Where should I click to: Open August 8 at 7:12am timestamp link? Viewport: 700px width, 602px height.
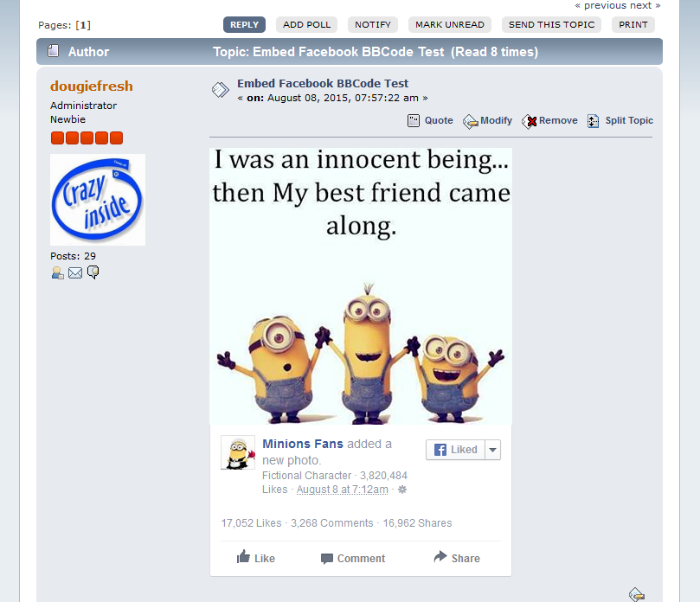click(x=343, y=490)
